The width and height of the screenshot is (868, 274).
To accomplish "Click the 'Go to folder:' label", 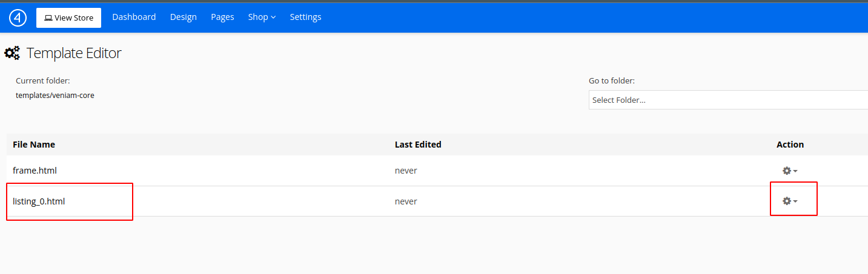I will [612, 80].
